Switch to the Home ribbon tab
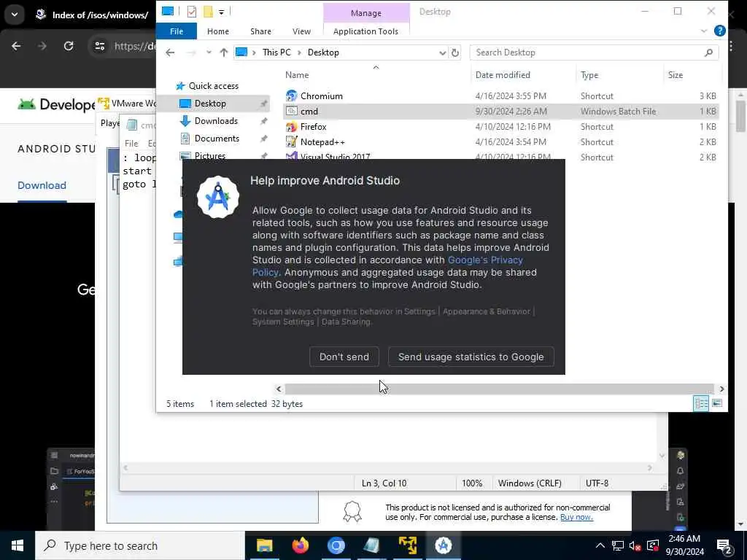The height and width of the screenshot is (560, 747). pyautogui.click(x=217, y=31)
